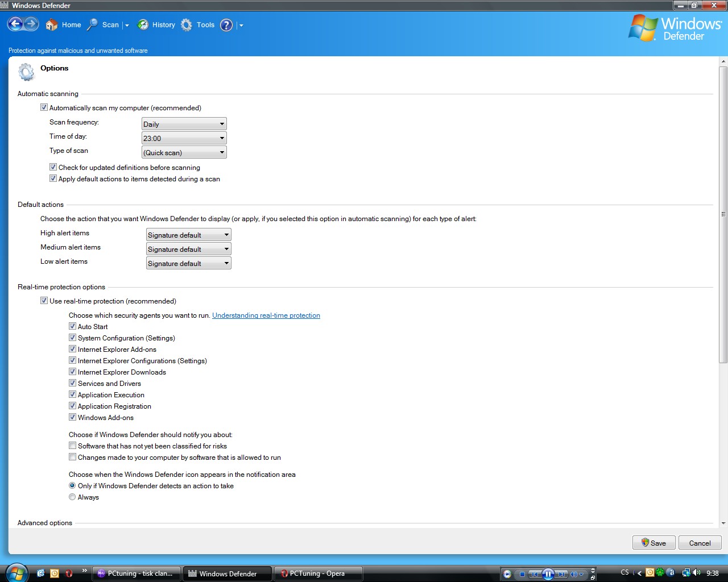Select Only if Windows Defender detects an action

click(72, 485)
